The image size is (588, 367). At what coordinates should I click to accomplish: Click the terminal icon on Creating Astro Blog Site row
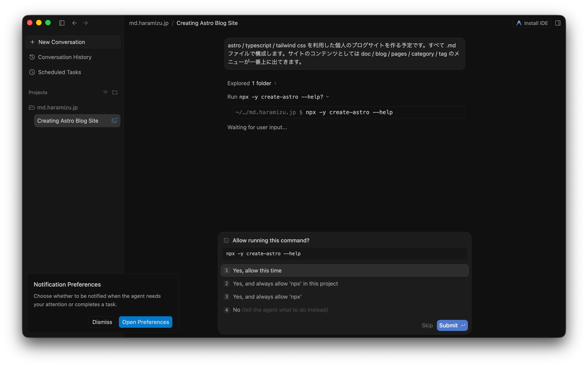pos(114,120)
